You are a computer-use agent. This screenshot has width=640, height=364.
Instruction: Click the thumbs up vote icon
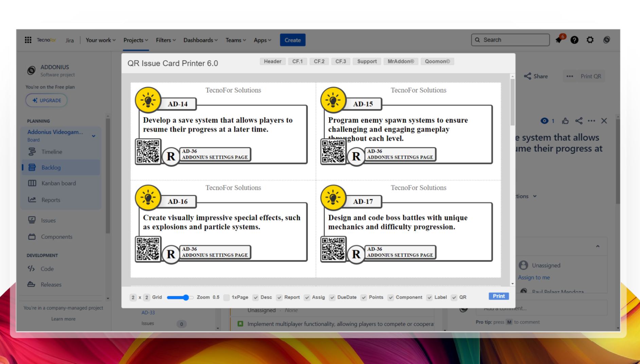click(565, 121)
